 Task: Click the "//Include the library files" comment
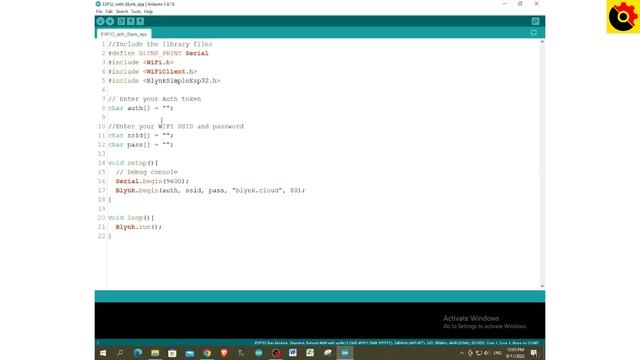point(160,44)
